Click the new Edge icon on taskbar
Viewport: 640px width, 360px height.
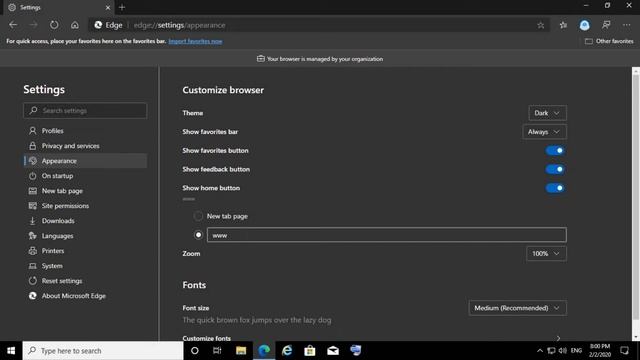264,351
